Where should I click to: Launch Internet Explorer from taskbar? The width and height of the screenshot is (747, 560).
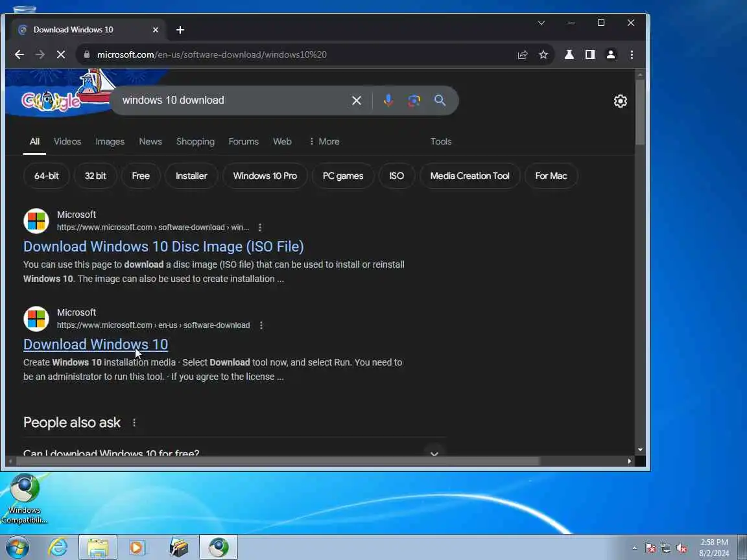[58, 547]
